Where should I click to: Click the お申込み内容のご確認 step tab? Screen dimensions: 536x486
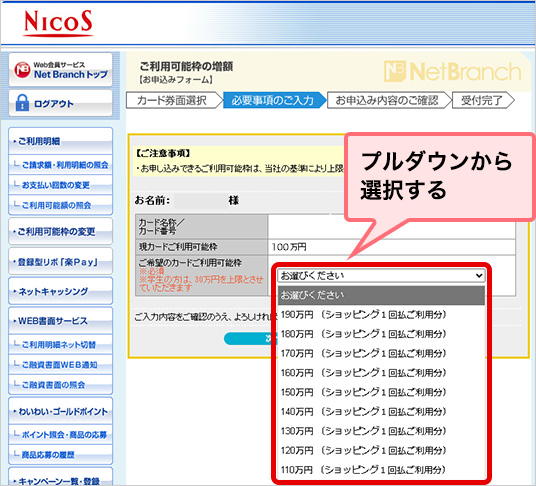point(388,100)
